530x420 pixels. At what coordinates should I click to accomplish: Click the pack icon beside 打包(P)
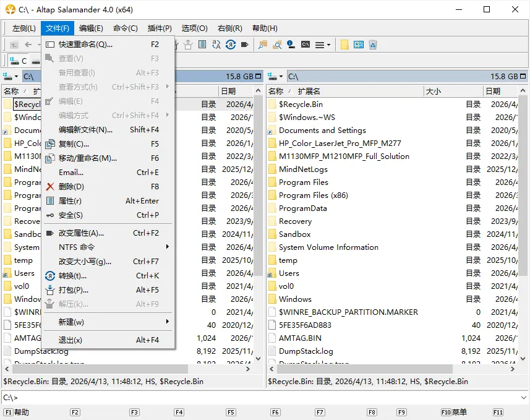[50, 290]
